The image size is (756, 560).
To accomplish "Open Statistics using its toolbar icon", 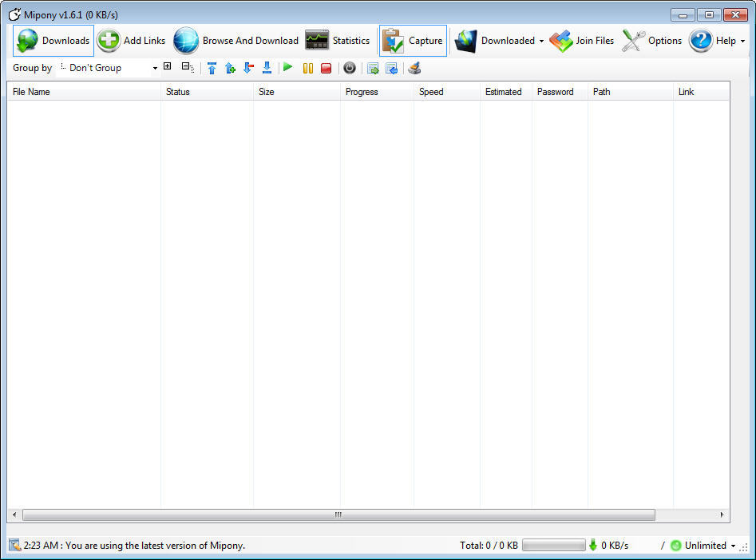I will pyautogui.click(x=339, y=40).
